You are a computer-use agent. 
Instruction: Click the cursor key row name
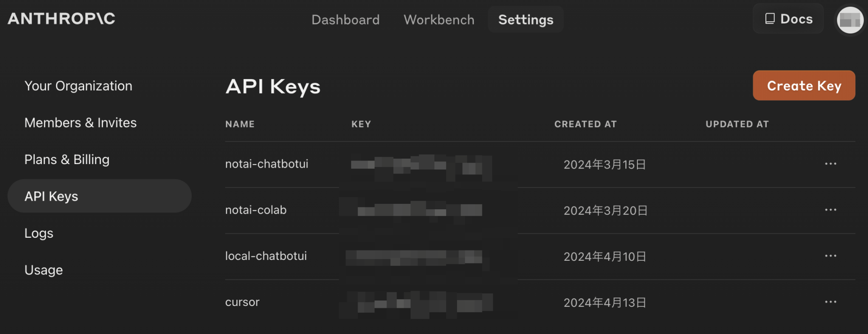point(242,302)
